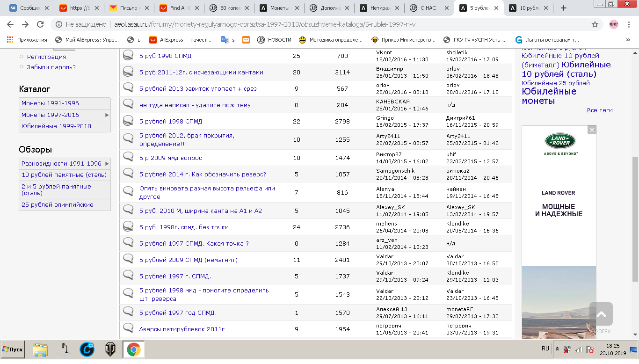Launch Chrome from the taskbar

[133, 349]
